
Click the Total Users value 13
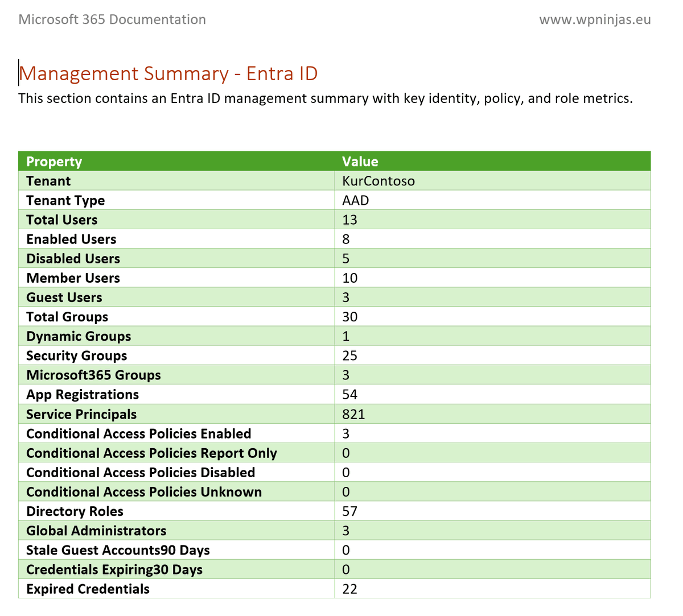[349, 220]
